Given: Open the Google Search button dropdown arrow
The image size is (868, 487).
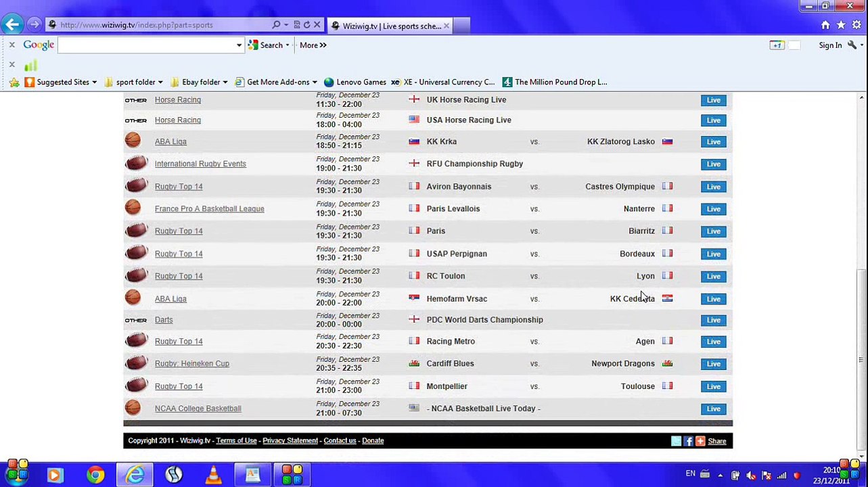Looking at the screenshot, I should 287,45.
